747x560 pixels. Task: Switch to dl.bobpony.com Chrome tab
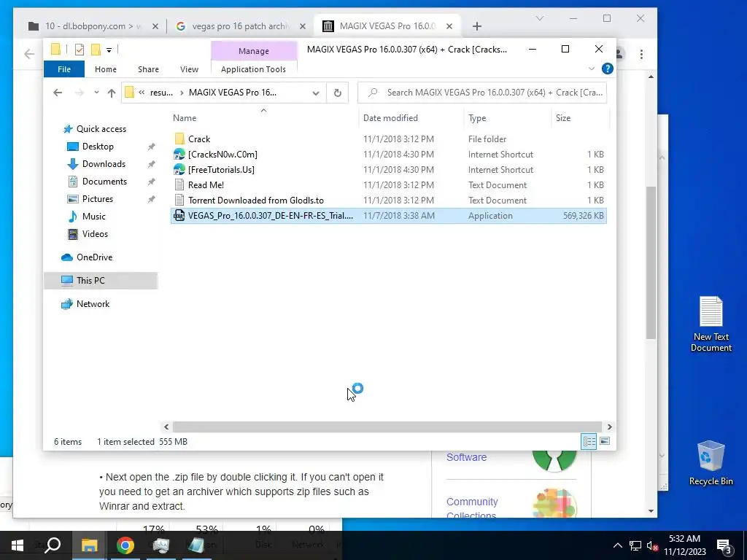click(x=92, y=26)
